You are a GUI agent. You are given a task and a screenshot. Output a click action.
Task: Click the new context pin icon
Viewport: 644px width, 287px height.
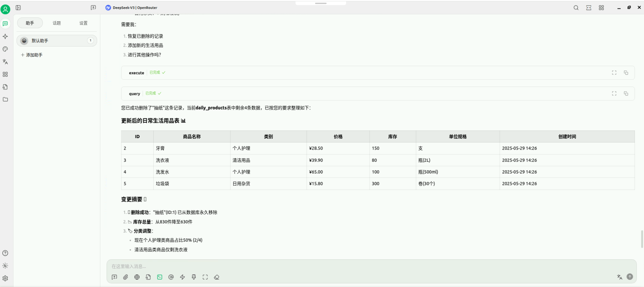194,277
